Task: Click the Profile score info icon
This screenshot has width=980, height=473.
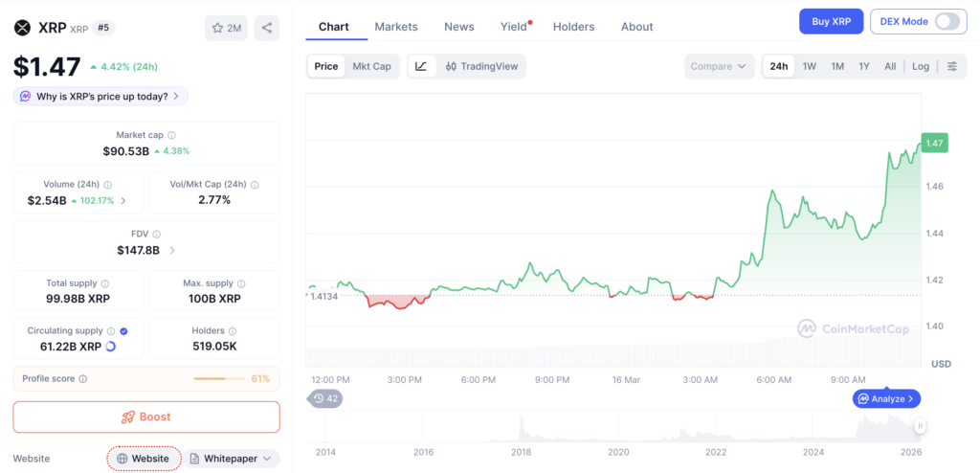Action: click(x=83, y=378)
